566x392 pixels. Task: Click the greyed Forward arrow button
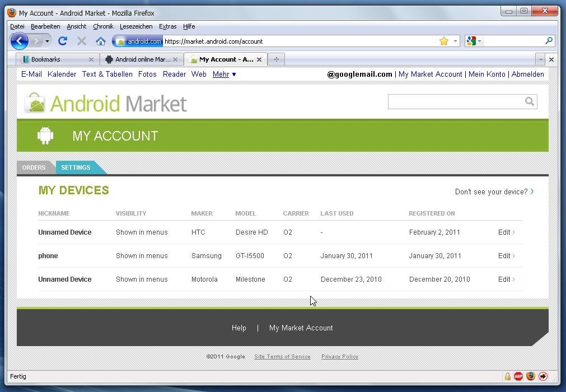36,41
